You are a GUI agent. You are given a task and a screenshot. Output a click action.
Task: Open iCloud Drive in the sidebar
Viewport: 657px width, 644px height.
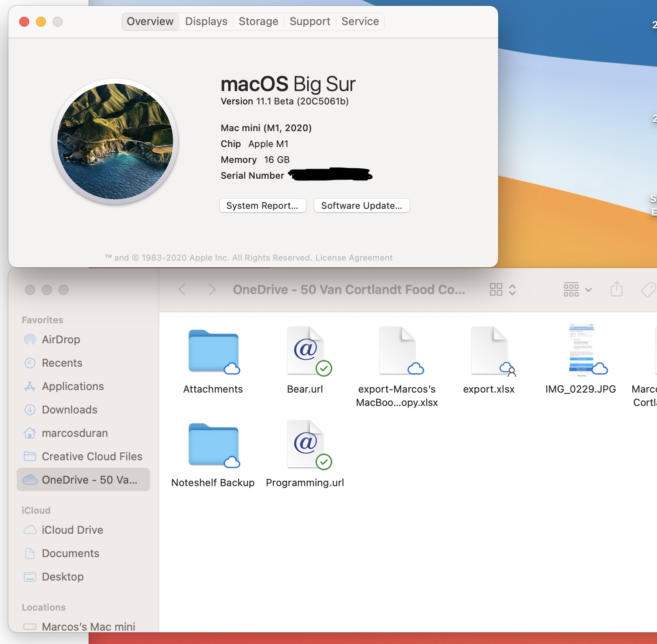pos(83,530)
